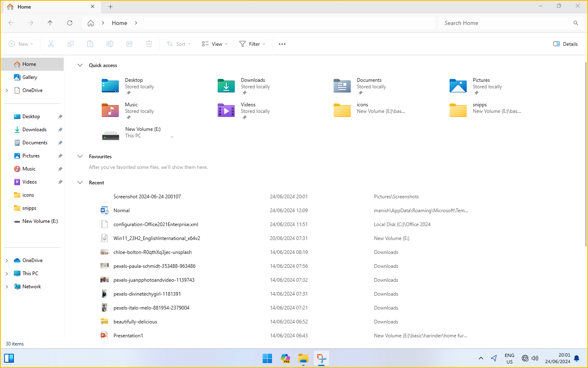Open the Filter dropdown menu

tap(252, 44)
